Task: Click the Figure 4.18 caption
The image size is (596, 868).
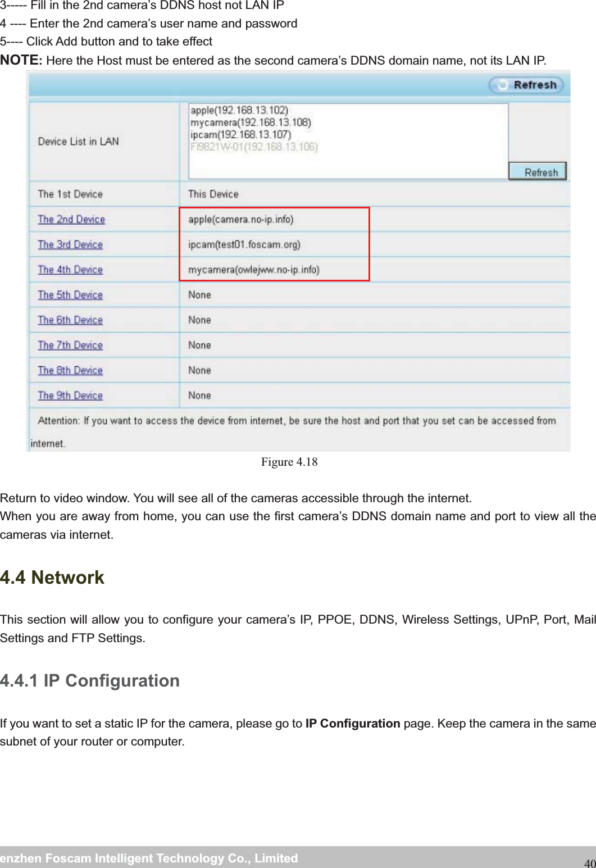Action: point(289,462)
